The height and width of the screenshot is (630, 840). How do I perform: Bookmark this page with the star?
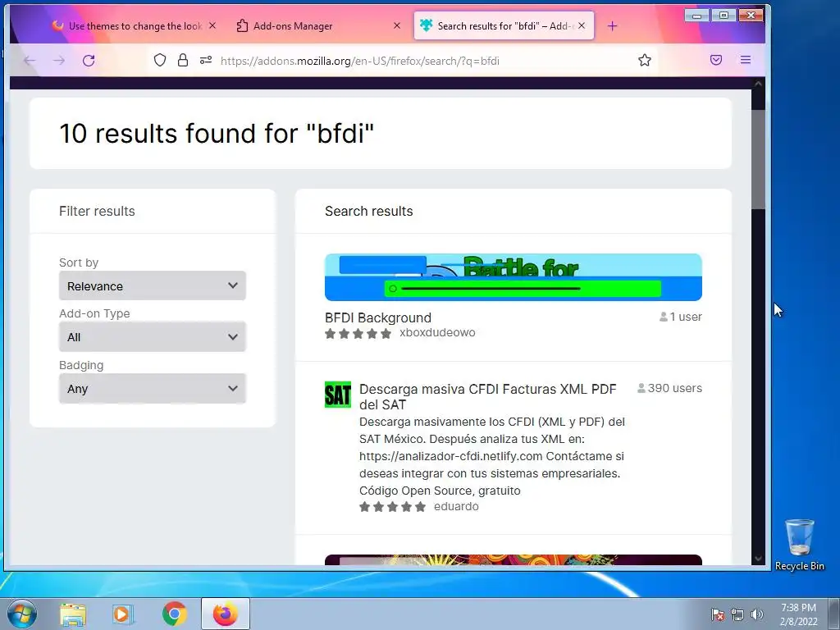click(x=645, y=60)
